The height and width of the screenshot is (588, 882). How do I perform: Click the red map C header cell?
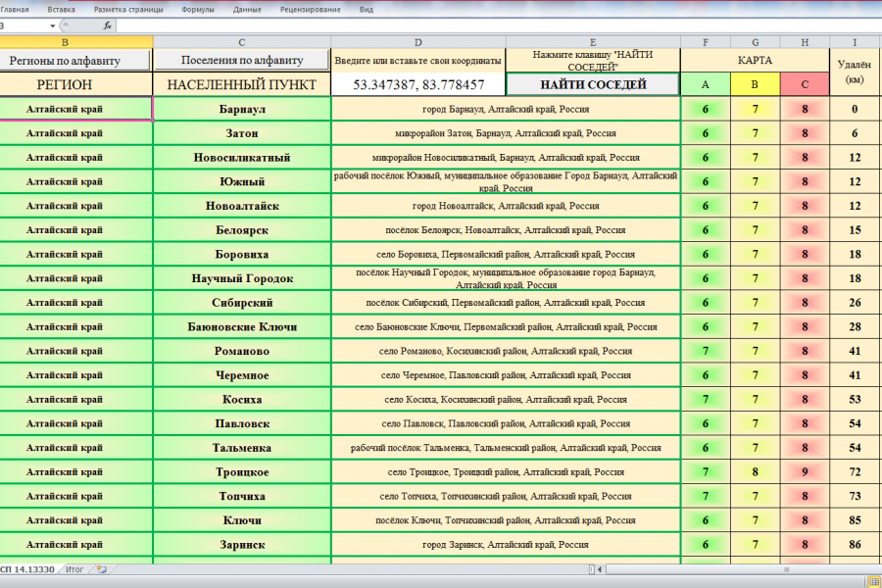click(x=805, y=84)
